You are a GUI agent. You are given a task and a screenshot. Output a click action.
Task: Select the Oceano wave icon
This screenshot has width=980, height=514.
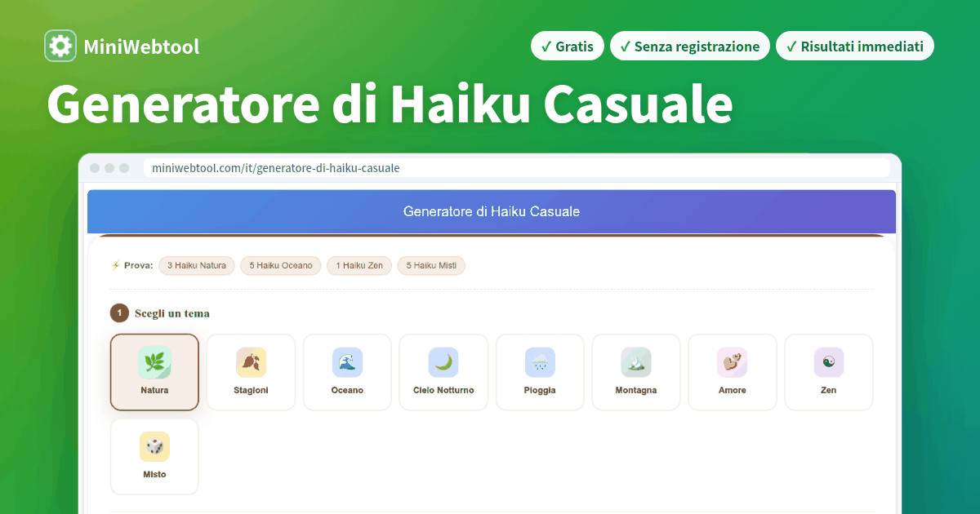pyautogui.click(x=347, y=362)
